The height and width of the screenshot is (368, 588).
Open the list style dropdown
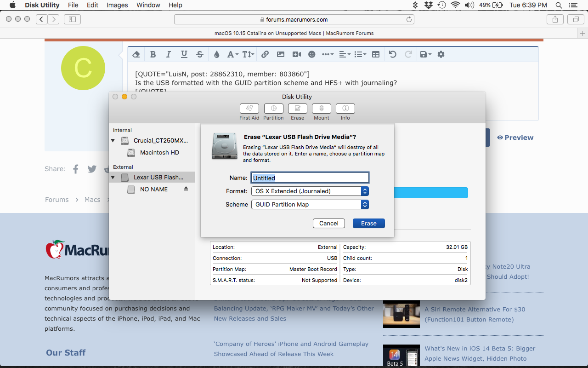[360, 54]
